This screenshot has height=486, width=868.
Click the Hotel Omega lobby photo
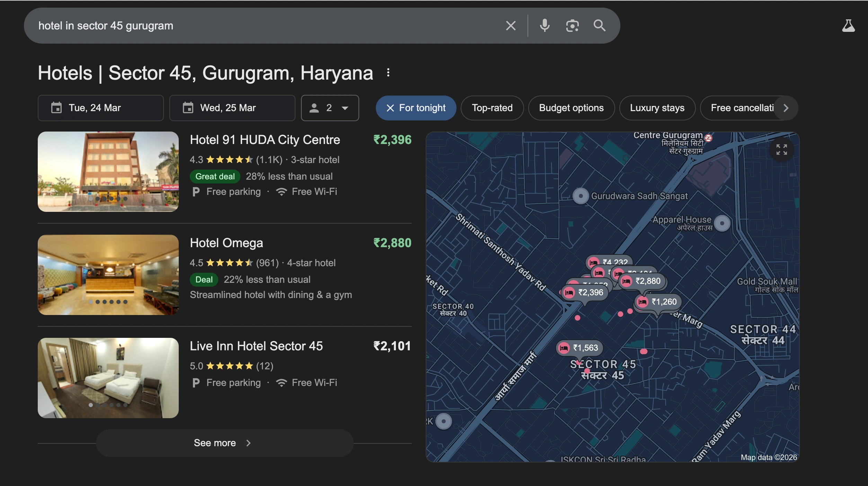[x=108, y=275]
